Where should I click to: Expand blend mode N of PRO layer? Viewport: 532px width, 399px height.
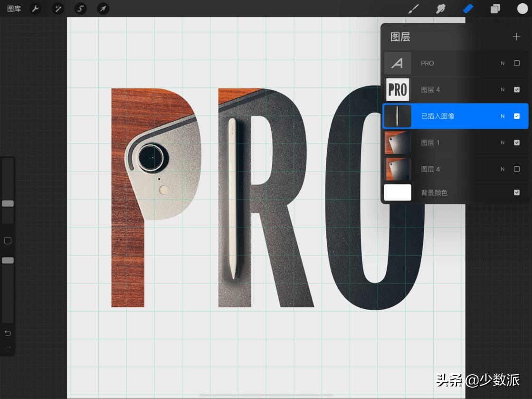[x=503, y=63]
